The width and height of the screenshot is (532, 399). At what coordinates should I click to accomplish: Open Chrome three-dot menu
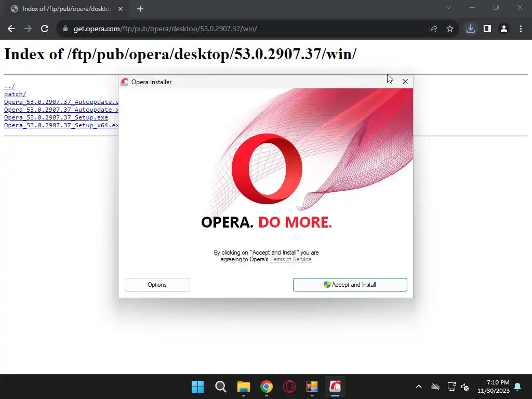click(521, 29)
